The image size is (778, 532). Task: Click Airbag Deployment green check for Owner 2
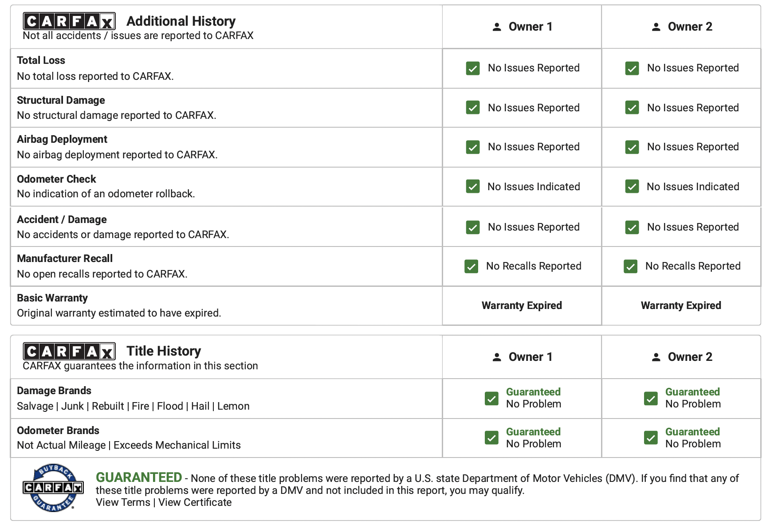coord(632,147)
